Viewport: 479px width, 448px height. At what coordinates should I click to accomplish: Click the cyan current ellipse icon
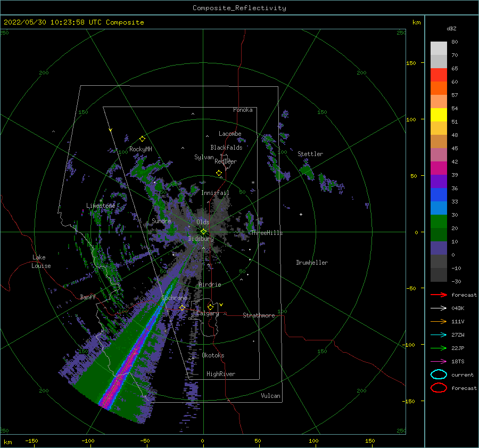pyautogui.click(x=439, y=374)
